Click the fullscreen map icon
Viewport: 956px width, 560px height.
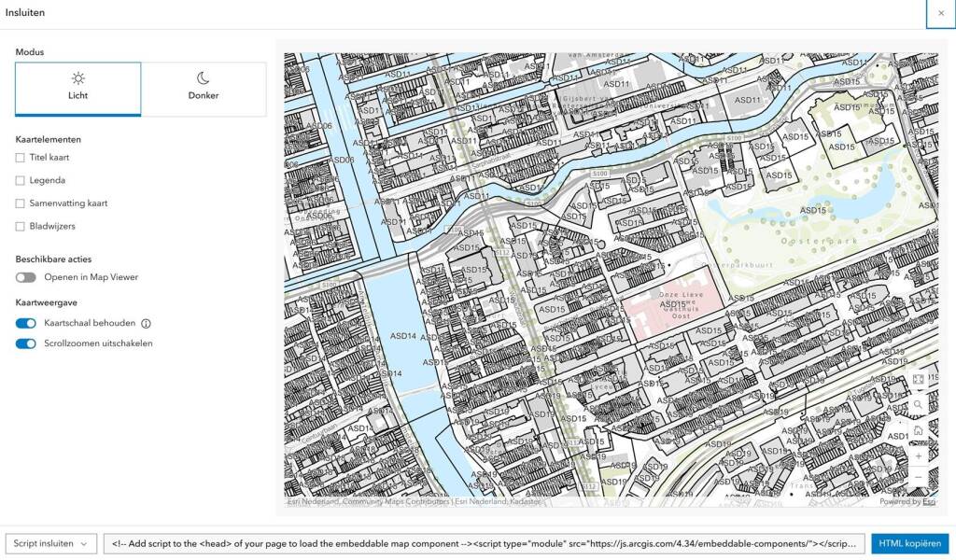coord(919,379)
